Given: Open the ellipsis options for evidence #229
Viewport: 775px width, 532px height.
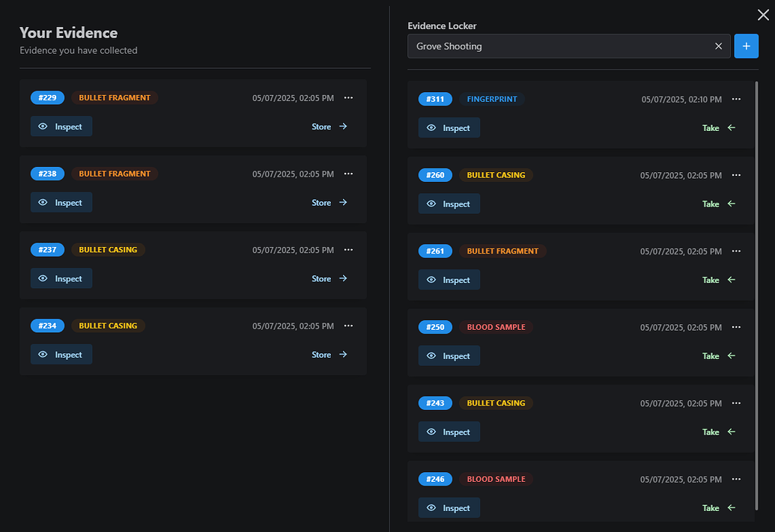Looking at the screenshot, I should point(348,98).
